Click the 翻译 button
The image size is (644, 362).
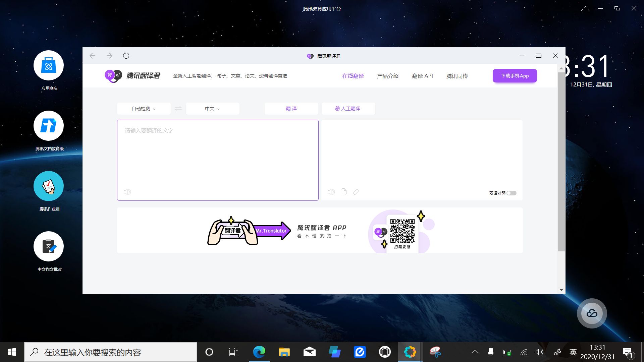click(x=291, y=109)
